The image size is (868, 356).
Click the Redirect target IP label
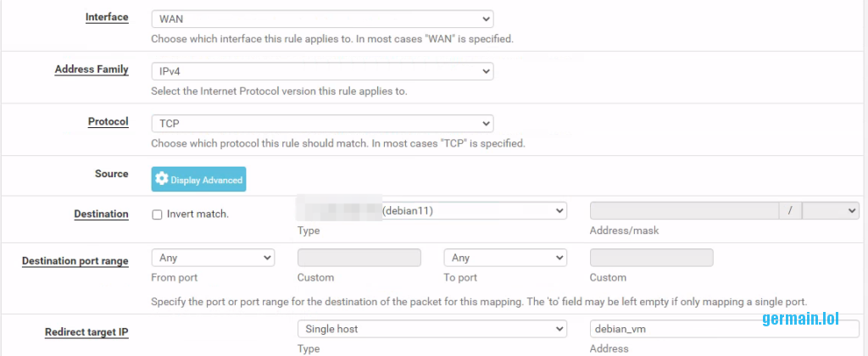(x=86, y=332)
